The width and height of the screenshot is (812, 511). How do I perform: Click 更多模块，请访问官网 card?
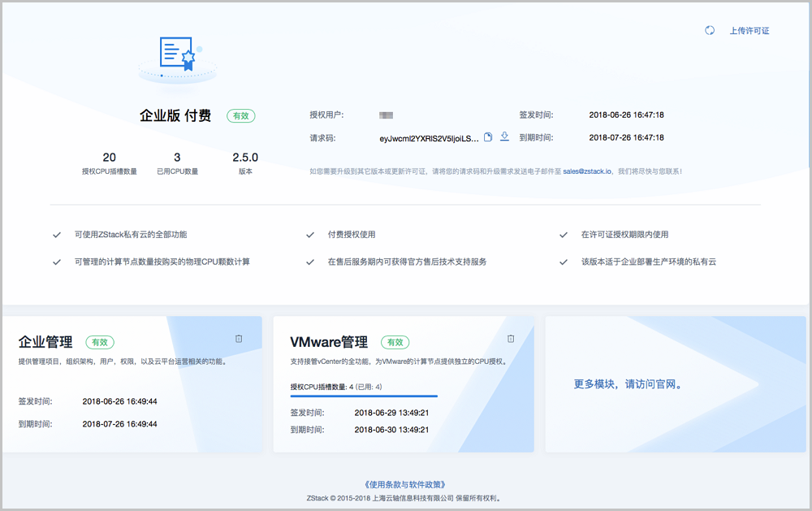pos(628,384)
